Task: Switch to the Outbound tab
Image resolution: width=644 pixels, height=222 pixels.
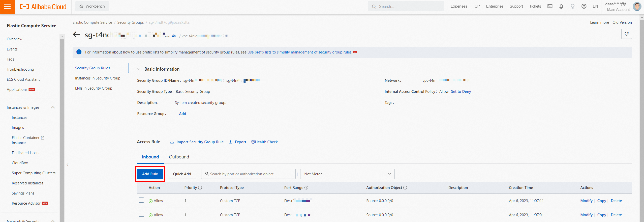Action: tap(179, 157)
